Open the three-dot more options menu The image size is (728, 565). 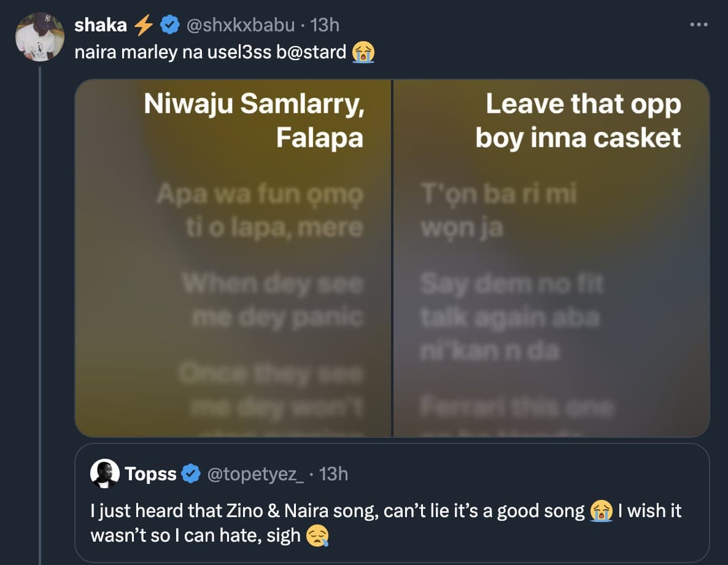[x=699, y=25]
